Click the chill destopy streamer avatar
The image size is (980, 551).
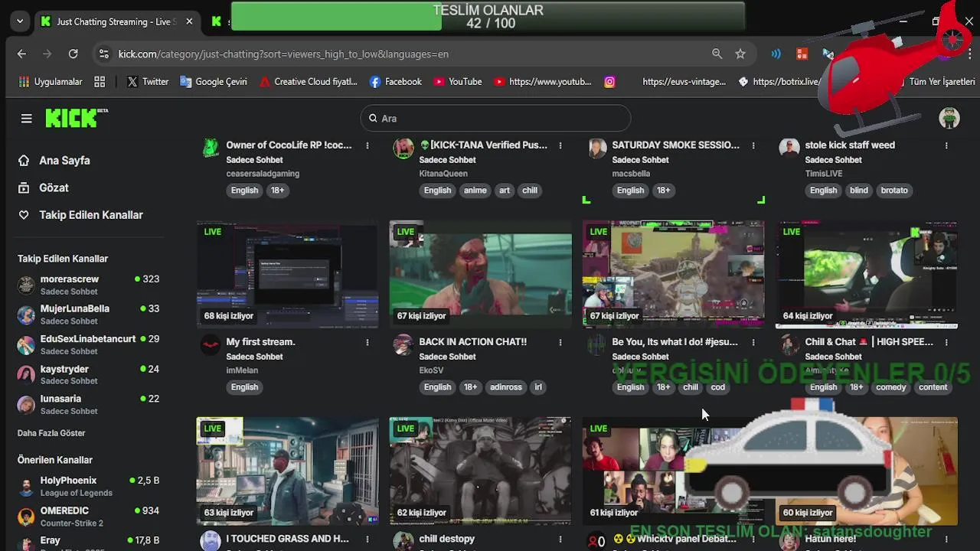(403, 542)
